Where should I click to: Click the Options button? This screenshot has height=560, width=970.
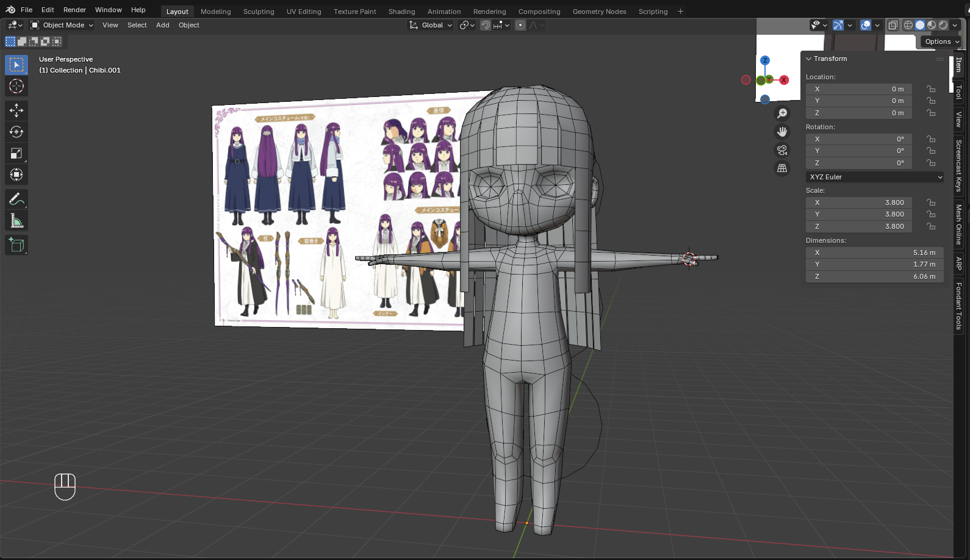(x=941, y=41)
